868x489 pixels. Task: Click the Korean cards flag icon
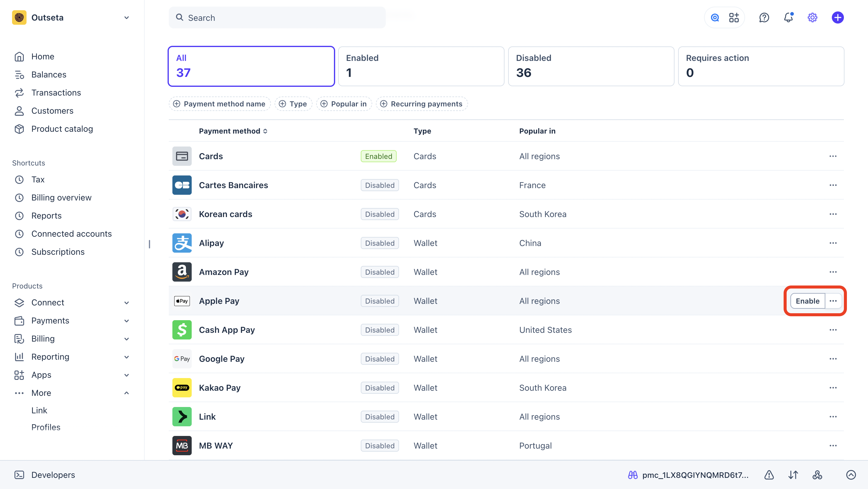(182, 214)
